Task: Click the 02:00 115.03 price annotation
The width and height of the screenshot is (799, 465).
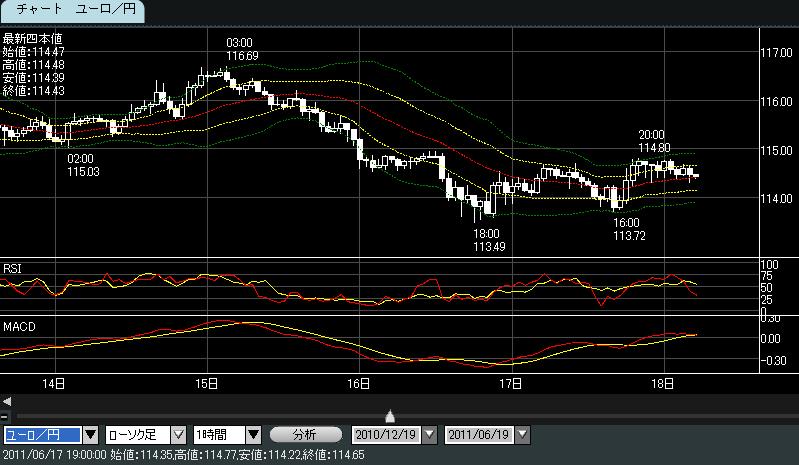Action: coord(80,165)
